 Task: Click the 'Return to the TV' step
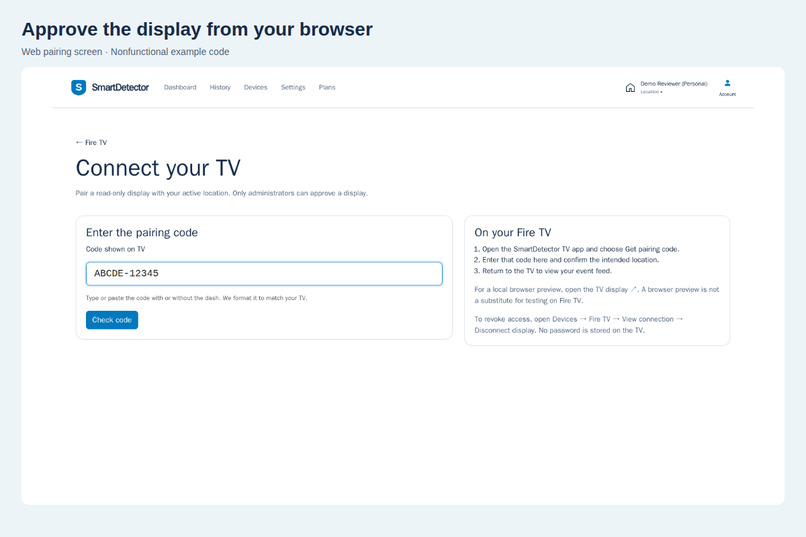pyautogui.click(x=543, y=271)
